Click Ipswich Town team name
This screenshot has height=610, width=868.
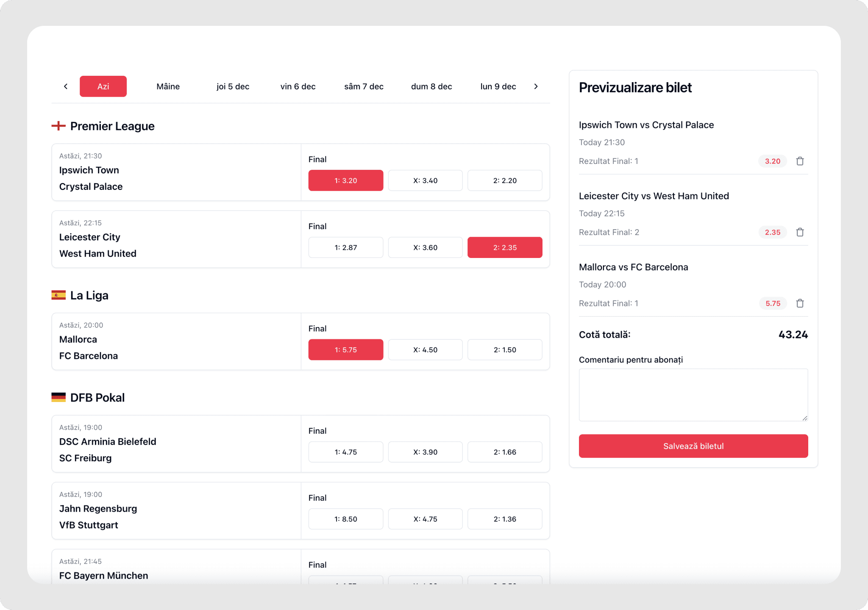89,170
